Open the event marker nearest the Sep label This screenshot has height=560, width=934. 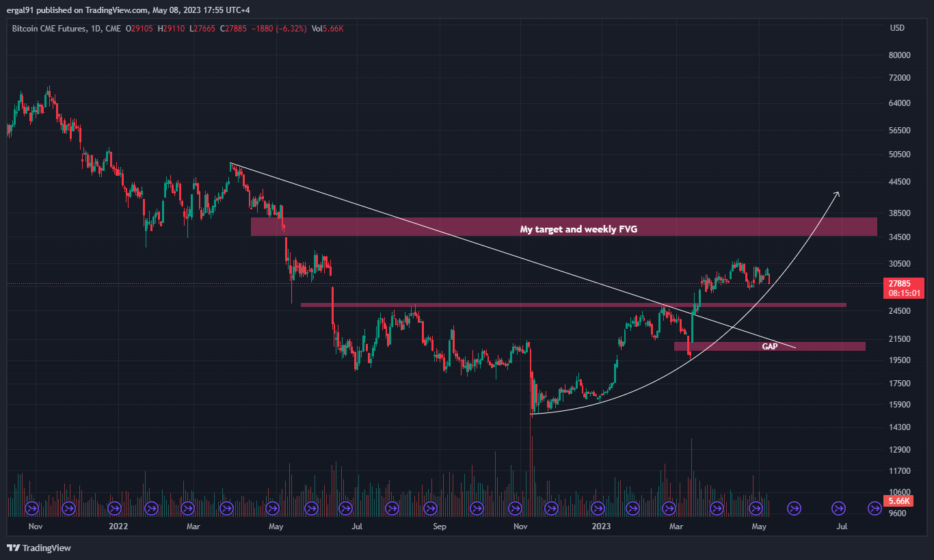pyautogui.click(x=431, y=508)
